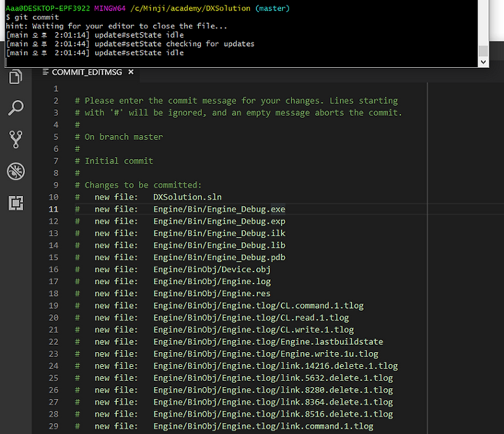
Task: Close the COMMIT_EDITMSG tab
Action: 131,72
